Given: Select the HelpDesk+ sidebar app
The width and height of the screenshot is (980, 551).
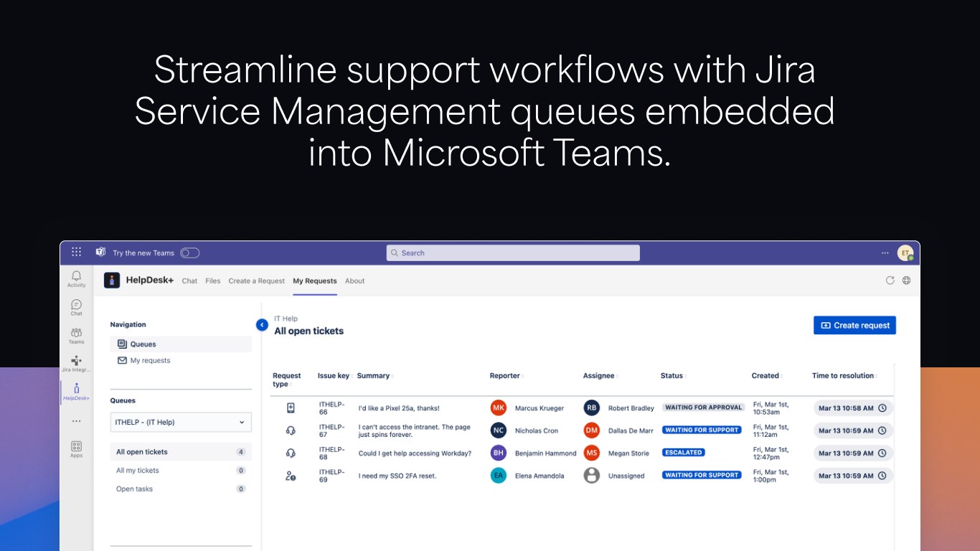Looking at the screenshot, I should click(x=76, y=392).
